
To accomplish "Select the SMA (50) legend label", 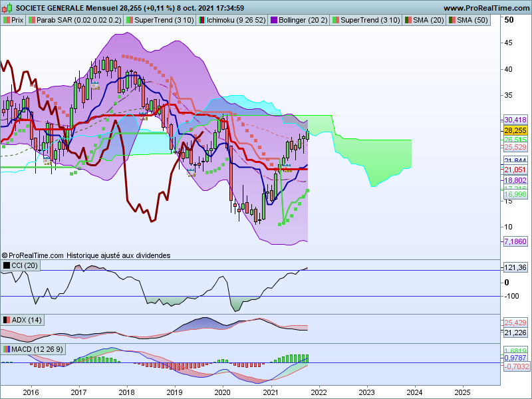I will (x=472, y=20).
